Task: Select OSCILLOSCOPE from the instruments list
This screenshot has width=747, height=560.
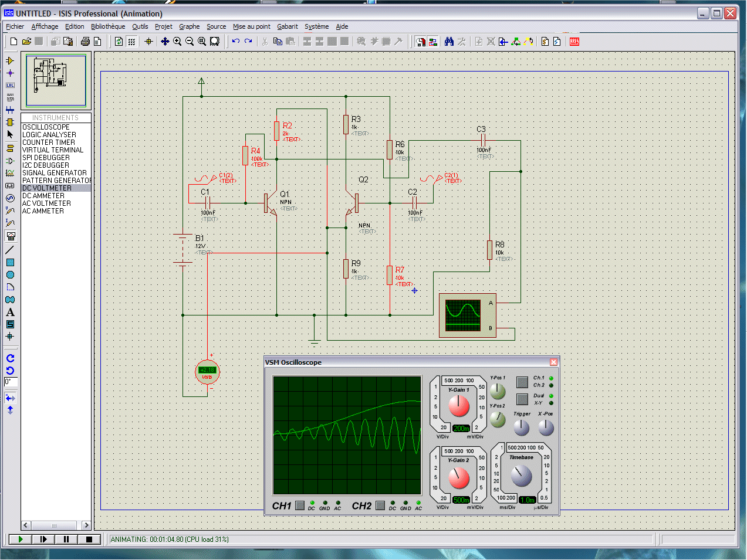Action: (x=46, y=127)
